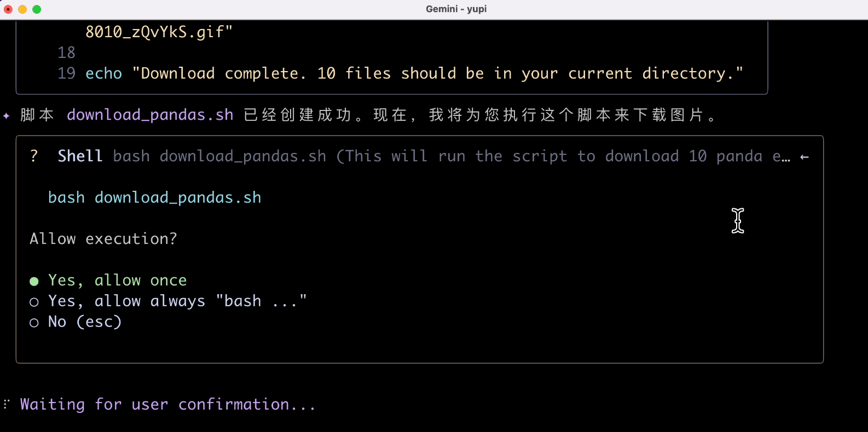Click the echo "Download complete" code line
The height and width of the screenshot is (432, 868).
pyautogui.click(x=414, y=73)
